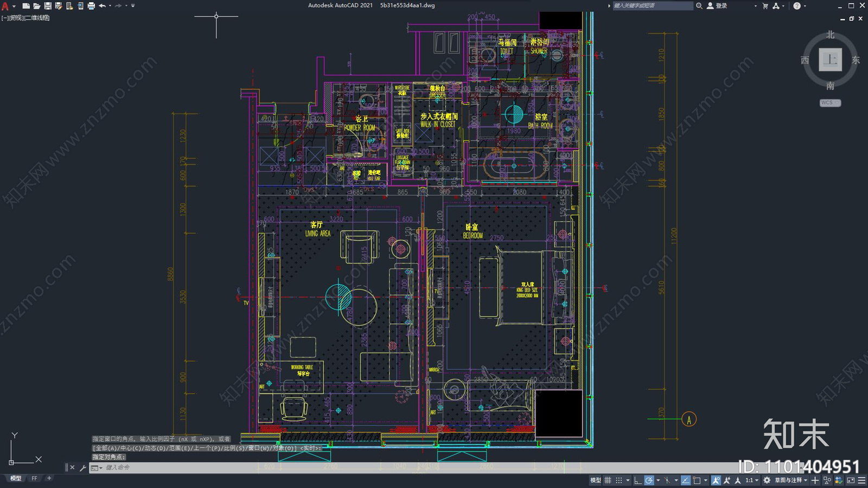
Task: Toggle the drawing grid display
Action: coord(608,480)
